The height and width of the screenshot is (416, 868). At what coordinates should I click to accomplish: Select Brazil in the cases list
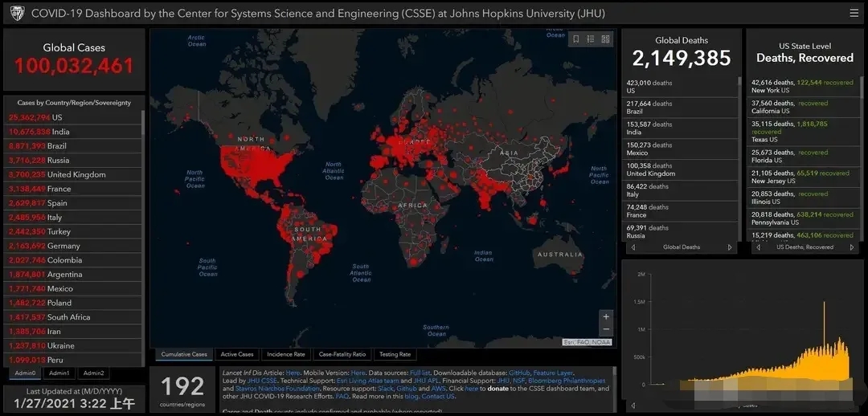click(72, 146)
